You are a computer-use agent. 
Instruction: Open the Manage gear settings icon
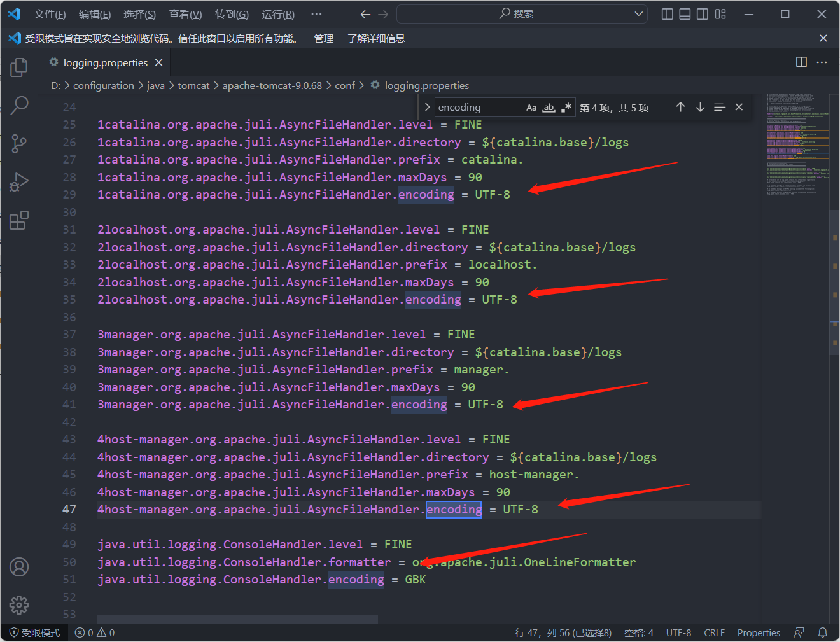click(x=19, y=604)
